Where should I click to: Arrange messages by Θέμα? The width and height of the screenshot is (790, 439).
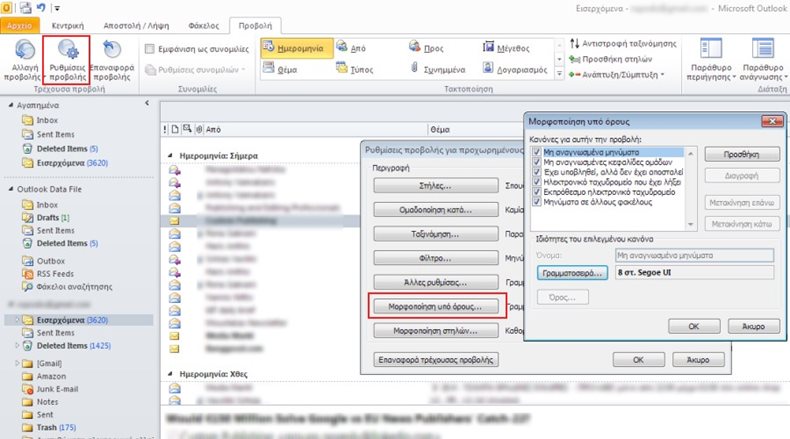(280, 69)
